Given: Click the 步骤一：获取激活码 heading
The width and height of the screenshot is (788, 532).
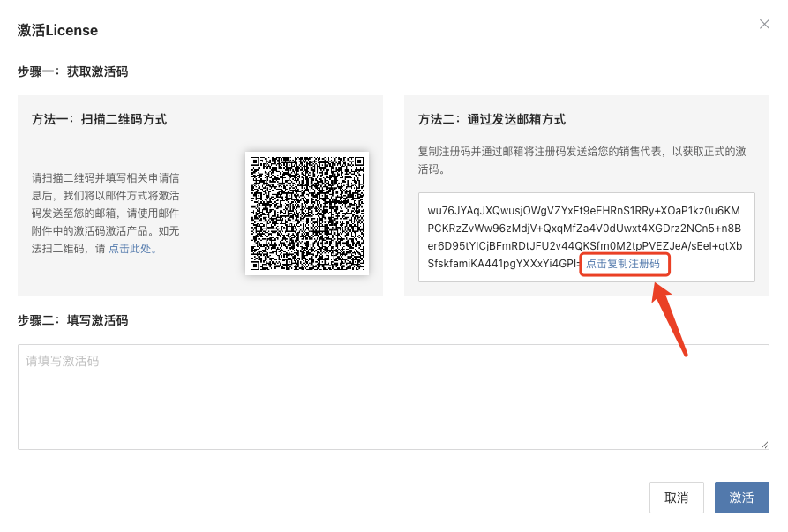Looking at the screenshot, I should point(73,71).
